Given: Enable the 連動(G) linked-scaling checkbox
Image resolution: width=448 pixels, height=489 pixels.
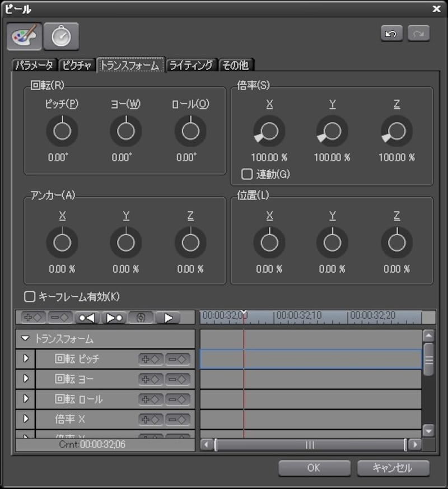Looking at the screenshot, I should (x=246, y=174).
